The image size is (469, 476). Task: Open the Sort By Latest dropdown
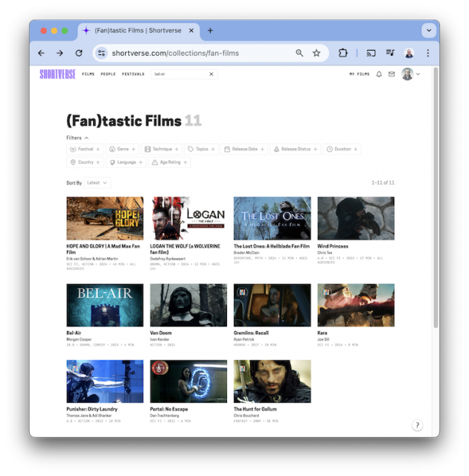98,183
